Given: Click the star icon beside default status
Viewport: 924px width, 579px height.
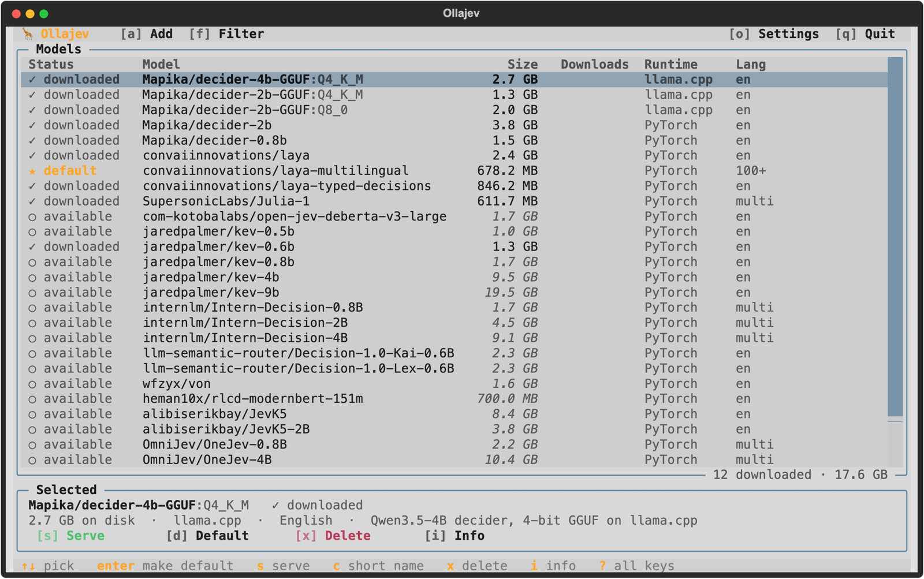Looking at the screenshot, I should (32, 171).
